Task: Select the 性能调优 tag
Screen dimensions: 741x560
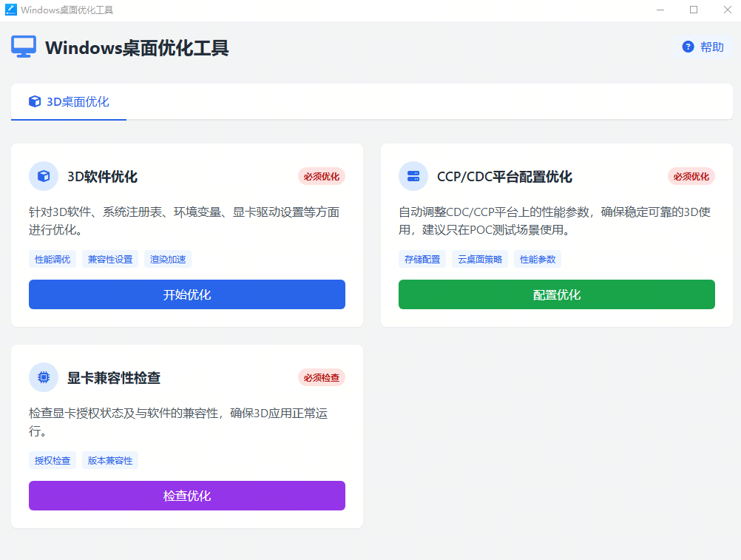Action: point(53,259)
